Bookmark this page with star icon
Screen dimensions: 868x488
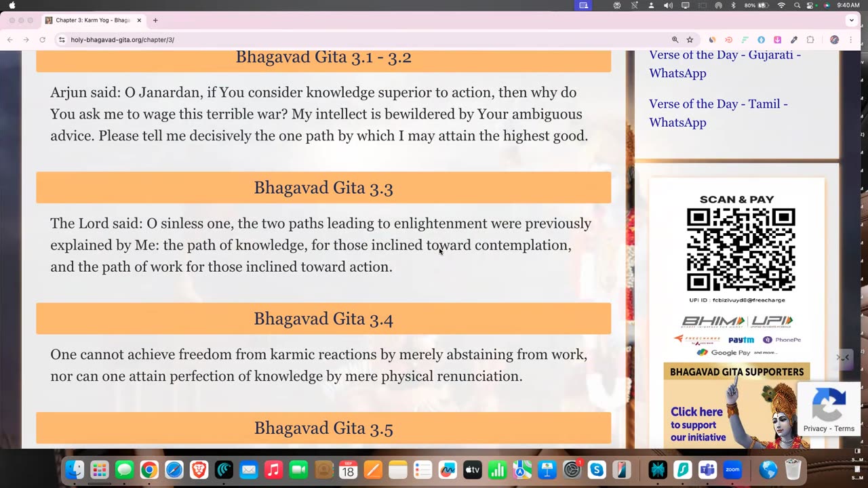(x=690, y=40)
